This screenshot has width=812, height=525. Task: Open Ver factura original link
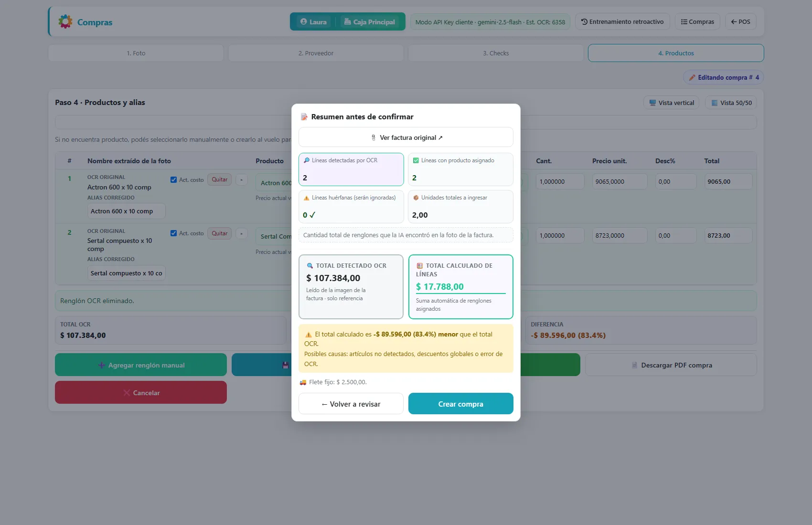tap(406, 137)
